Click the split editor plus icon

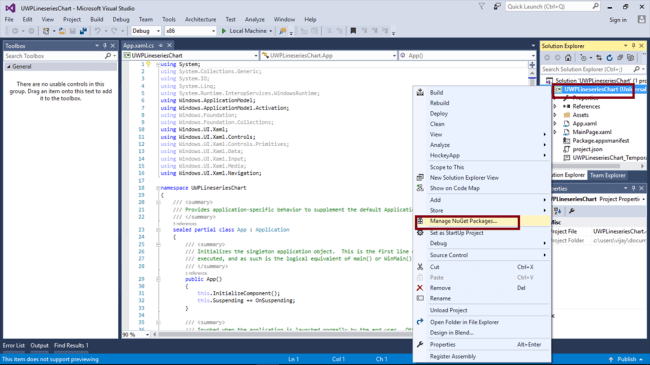pos(532,65)
